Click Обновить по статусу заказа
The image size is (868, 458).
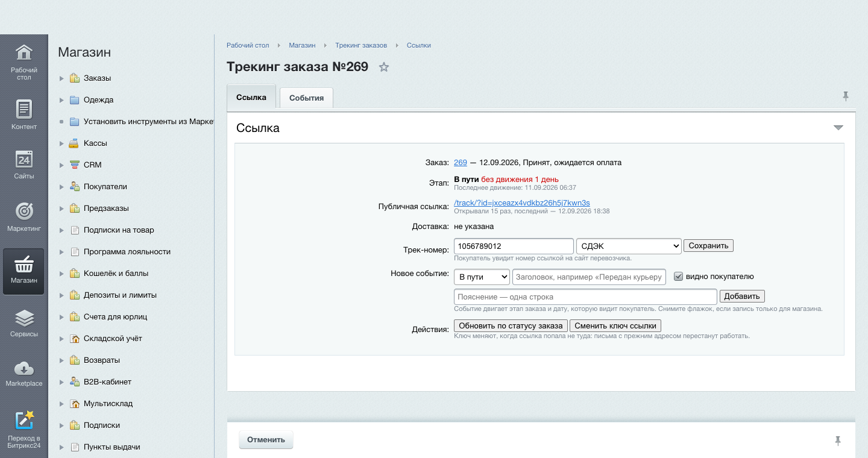511,326
